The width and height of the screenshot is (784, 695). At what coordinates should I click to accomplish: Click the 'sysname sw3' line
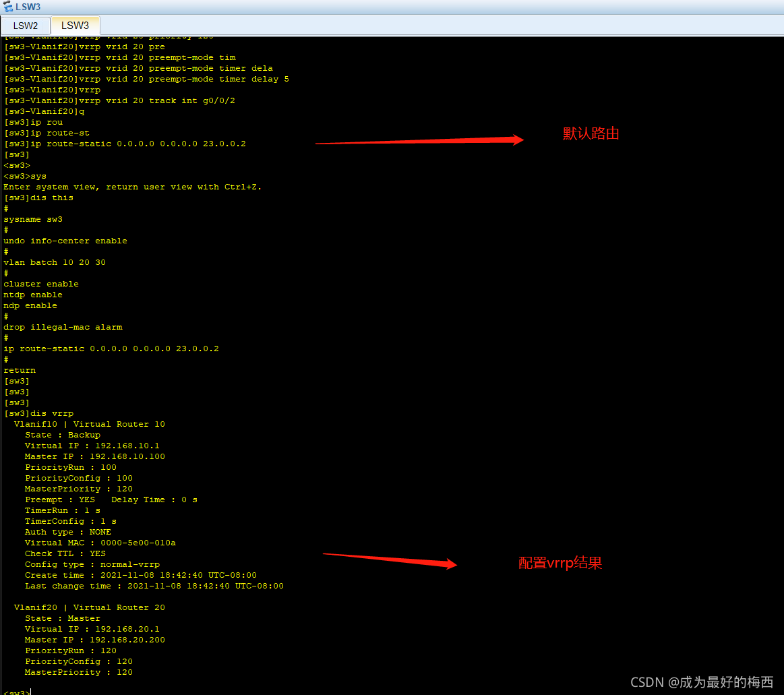click(33, 219)
